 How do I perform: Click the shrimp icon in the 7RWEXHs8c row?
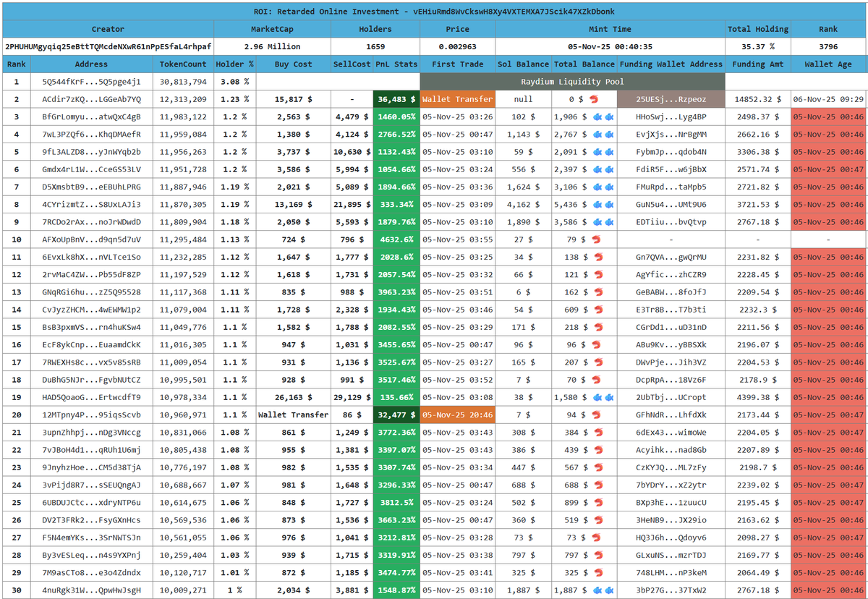coord(598,362)
